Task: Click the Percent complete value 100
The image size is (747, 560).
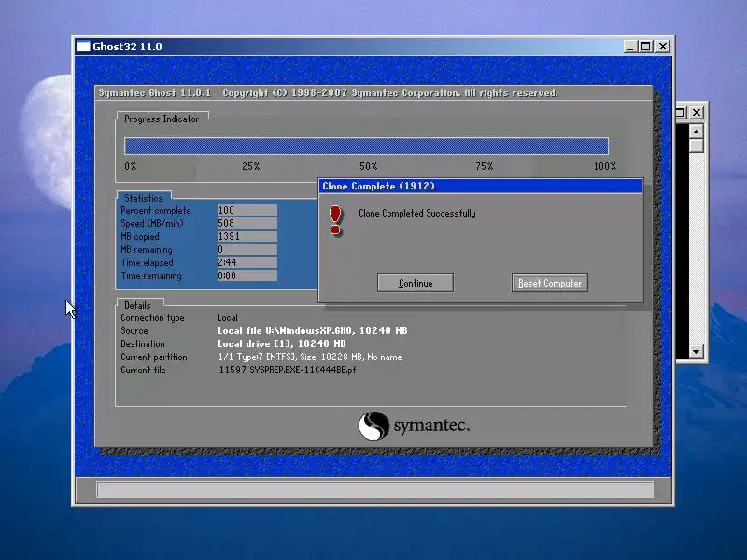Action: click(x=247, y=210)
